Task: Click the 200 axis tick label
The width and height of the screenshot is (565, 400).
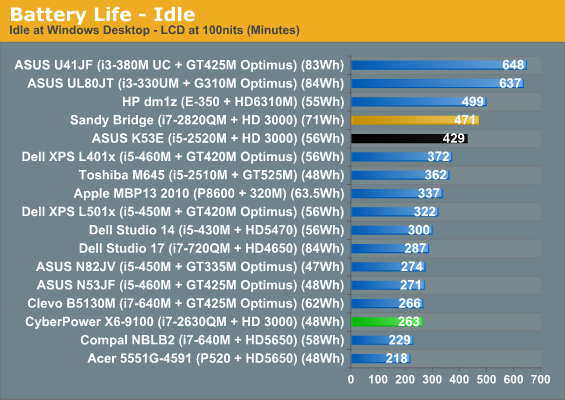Action: (405, 379)
